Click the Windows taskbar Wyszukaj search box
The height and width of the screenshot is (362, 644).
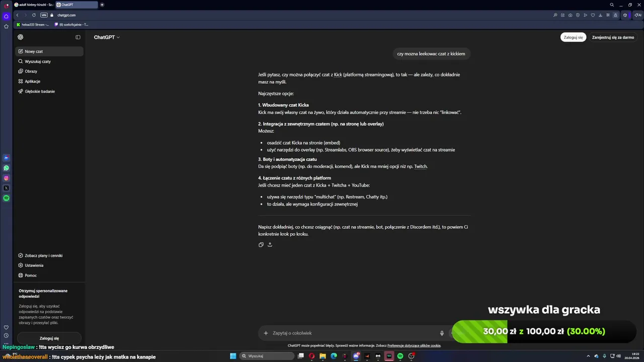267,356
